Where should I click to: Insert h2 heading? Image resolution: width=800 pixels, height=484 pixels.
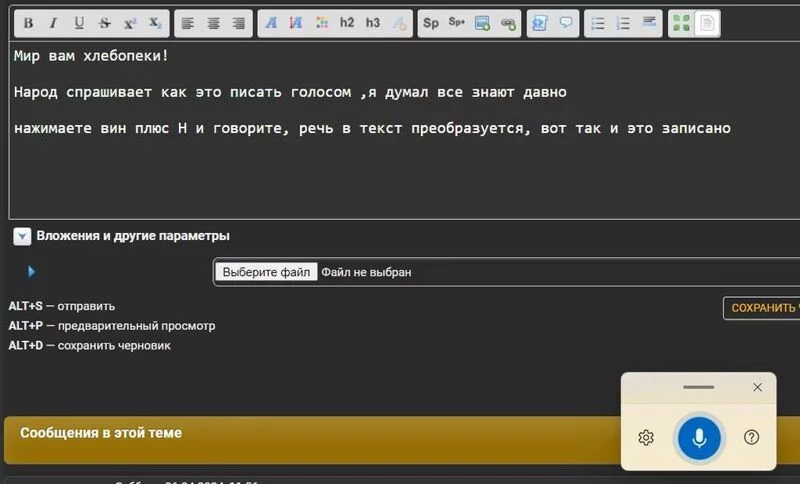[347, 23]
